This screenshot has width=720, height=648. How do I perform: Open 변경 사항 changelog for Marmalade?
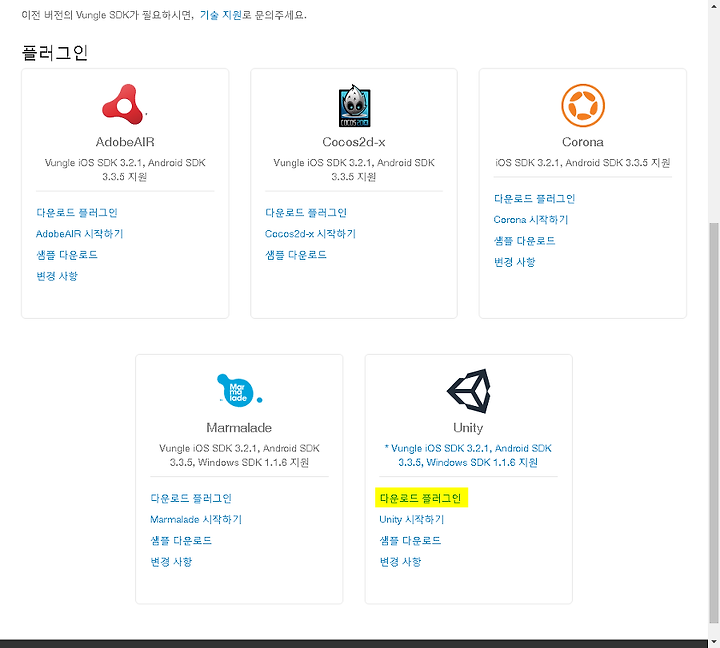171,562
